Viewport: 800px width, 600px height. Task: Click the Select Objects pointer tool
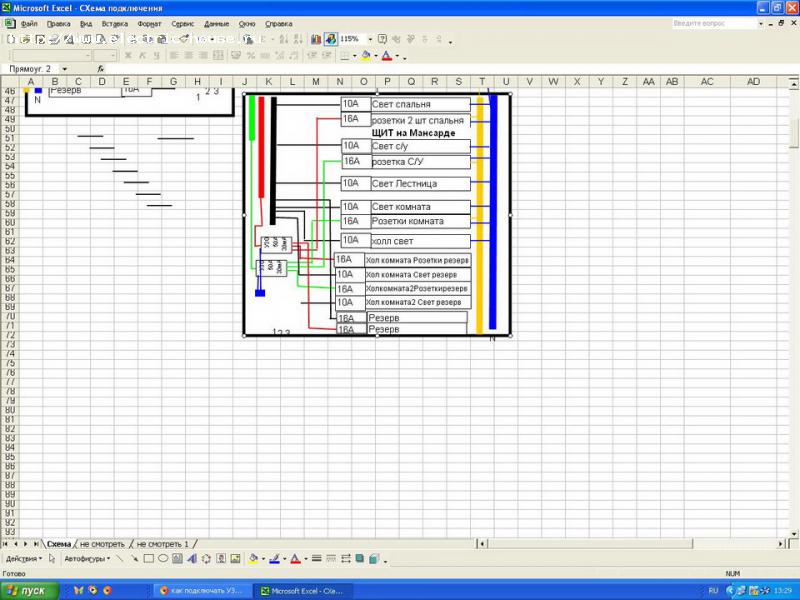tap(51, 558)
